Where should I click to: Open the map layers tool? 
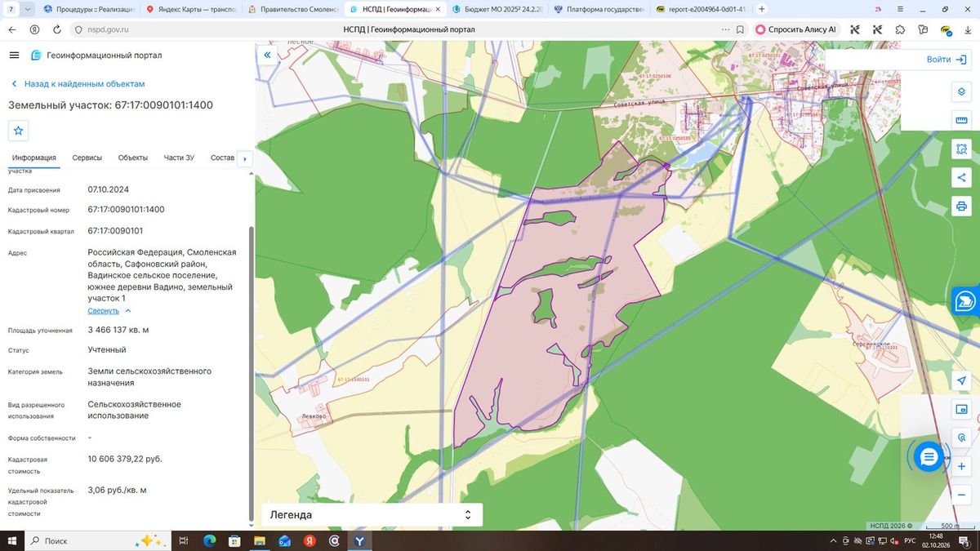(x=961, y=91)
